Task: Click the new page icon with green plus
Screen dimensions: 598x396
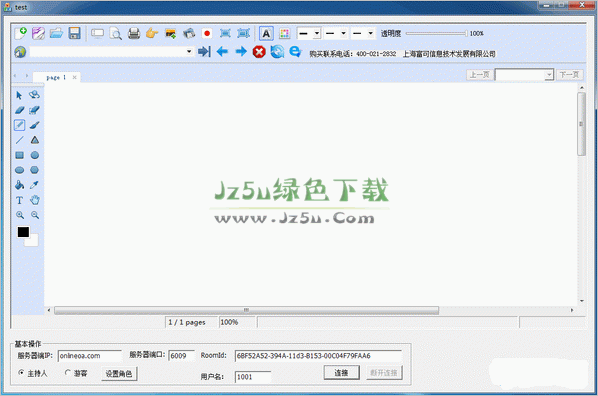Action: [x=20, y=34]
